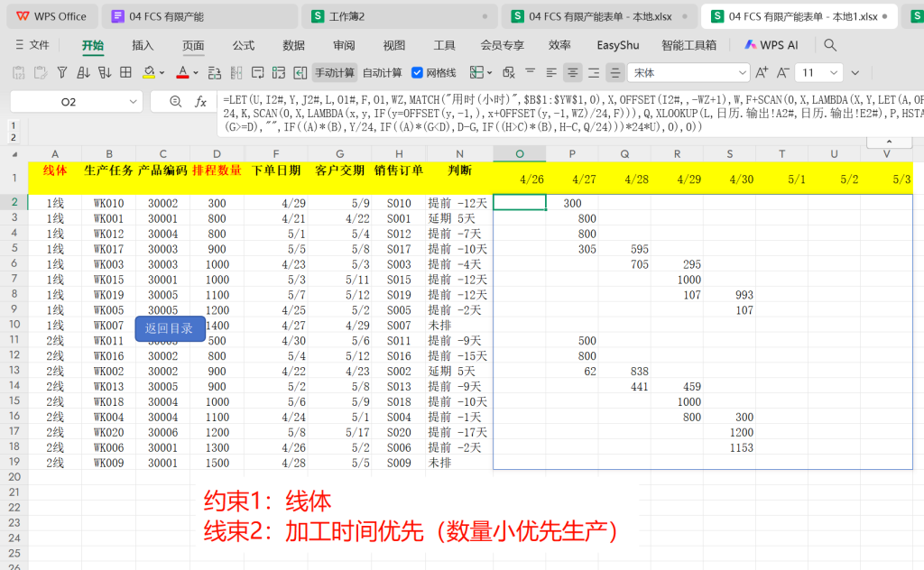This screenshot has height=570, width=924.
Task: Click the clear formatting icon
Action: click(x=509, y=72)
